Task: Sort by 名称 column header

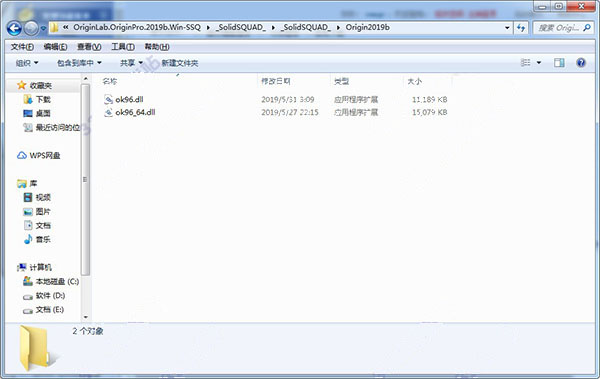Action: pos(110,81)
